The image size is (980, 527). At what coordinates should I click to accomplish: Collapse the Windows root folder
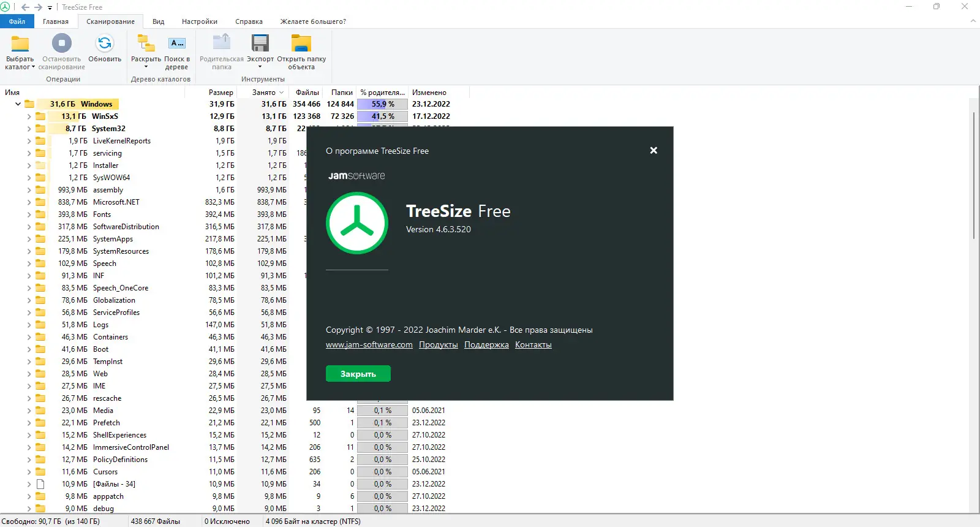pos(18,104)
